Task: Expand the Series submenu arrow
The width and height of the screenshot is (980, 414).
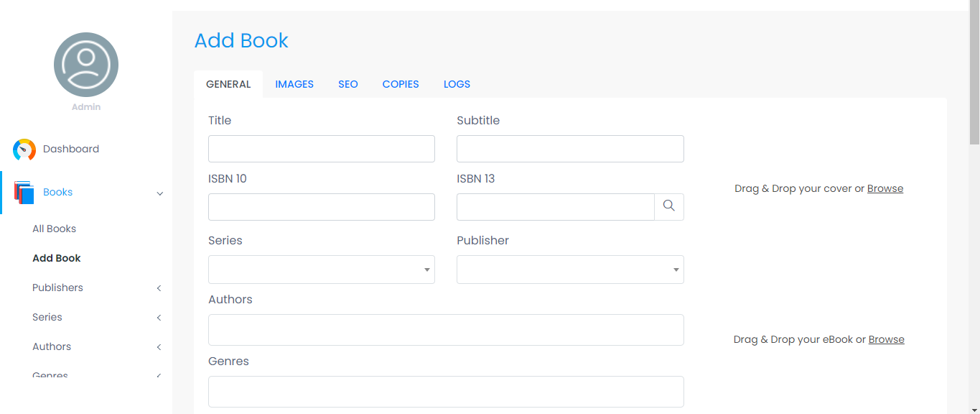Action: coord(159,318)
